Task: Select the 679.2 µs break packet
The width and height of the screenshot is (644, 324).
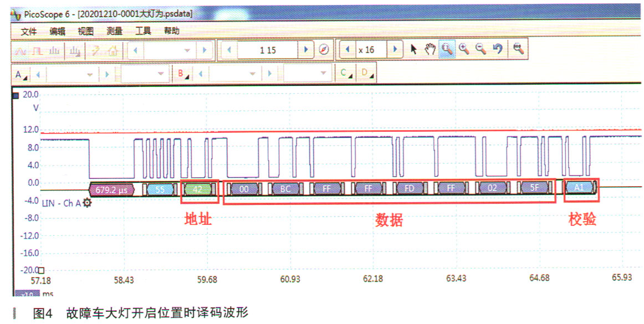Action: coord(112,189)
